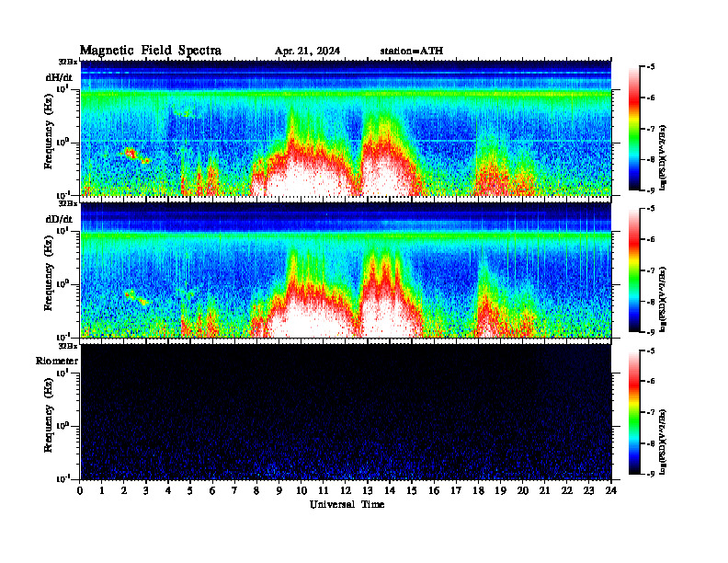Click the "32Hz" tick label of dH/dt panel
The image size is (728, 563).
click(x=68, y=62)
